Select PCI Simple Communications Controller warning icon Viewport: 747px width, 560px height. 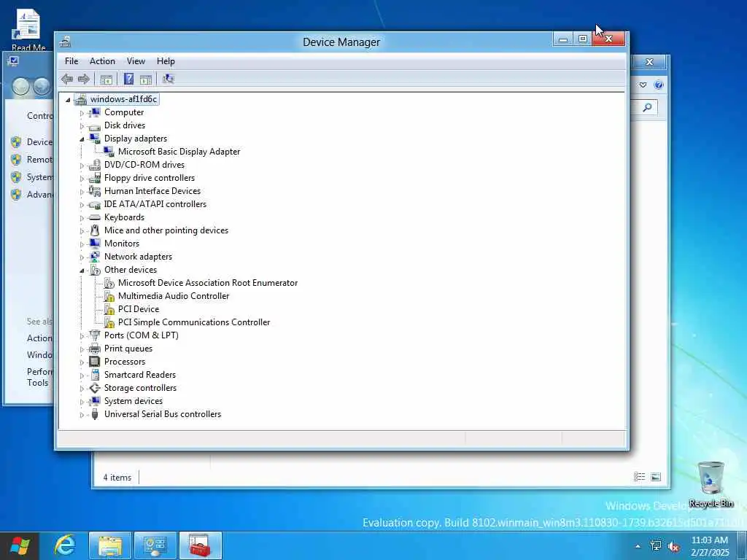click(109, 322)
